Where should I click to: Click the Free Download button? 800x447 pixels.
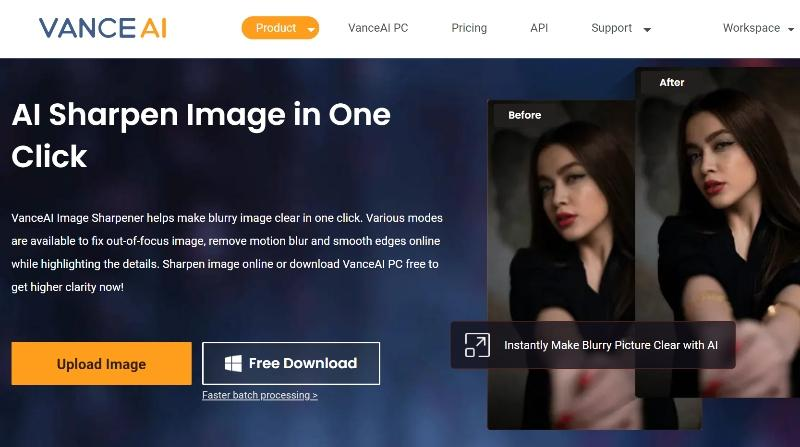pyautogui.click(x=291, y=364)
